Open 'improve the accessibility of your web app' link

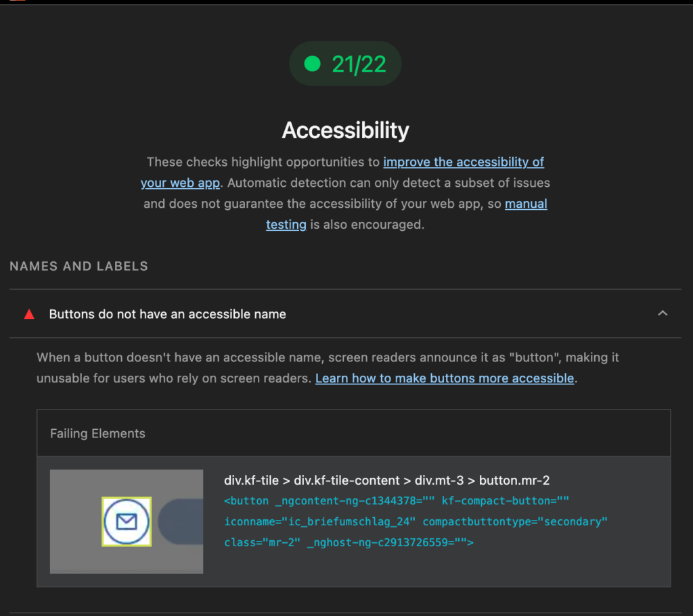pyautogui.click(x=463, y=162)
